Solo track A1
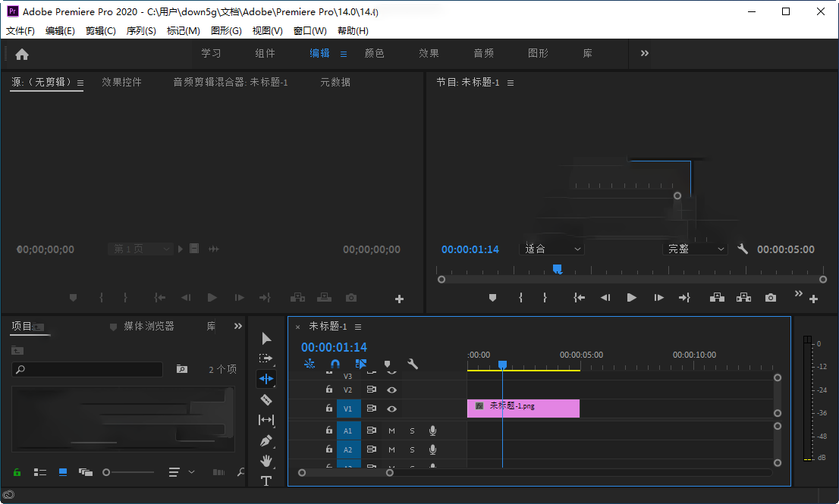Screen dimensions: 839x504 tap(412, 430)
